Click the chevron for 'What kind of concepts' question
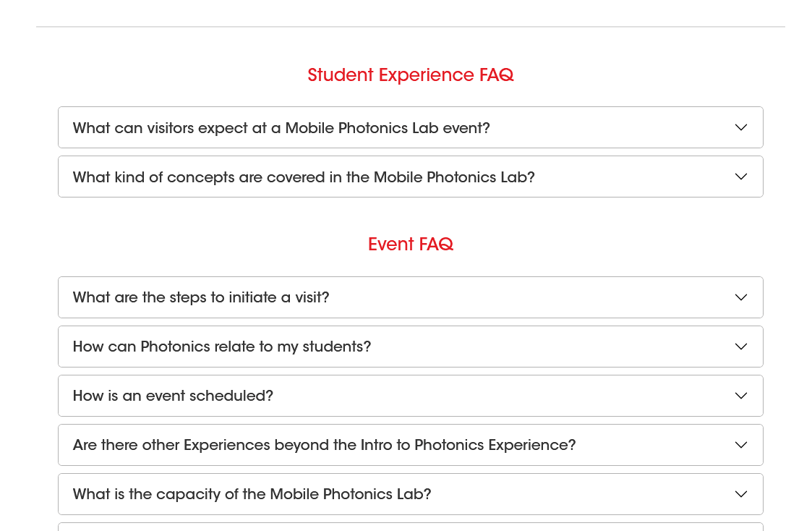Image resolution: width=812 pixels, height=531 pixels. (741, 177)
